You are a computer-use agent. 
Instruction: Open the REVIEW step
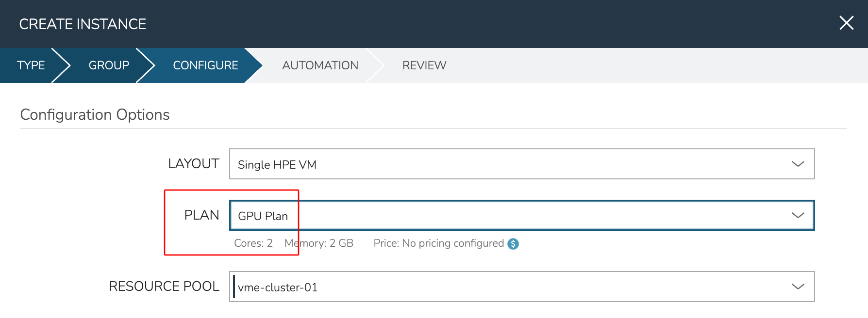click(x=424, y=65)
